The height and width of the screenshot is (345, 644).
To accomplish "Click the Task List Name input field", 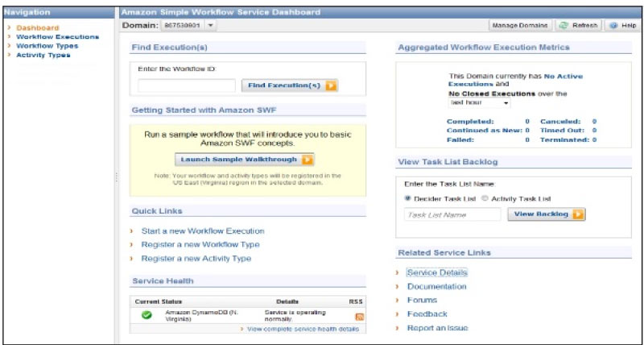I will click(x=452, y=214).
